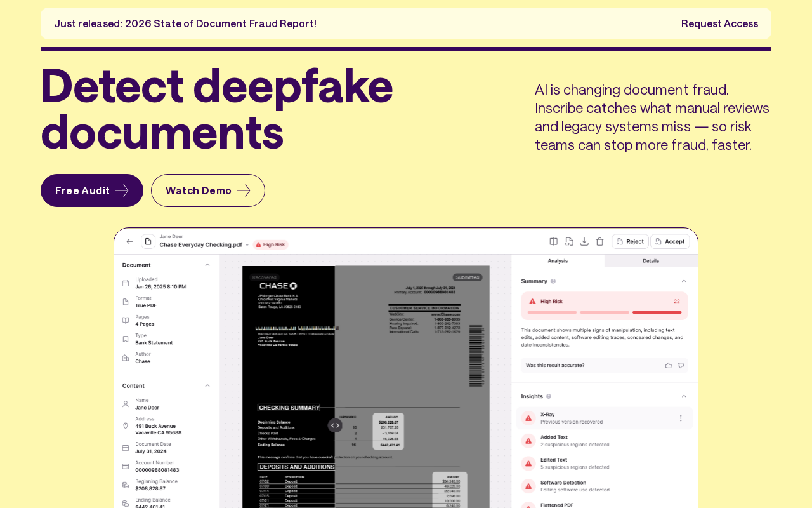Click the calendar icon next to Uploaded
The width and height of the screenshot is (812, 508).
coord(126,283)
